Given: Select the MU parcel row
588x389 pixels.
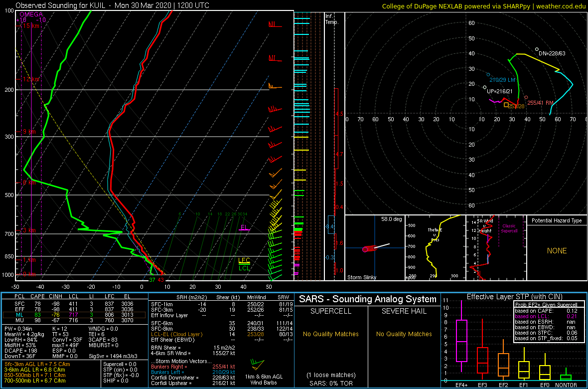Looking at the screenshot, I should click(74, 320).
